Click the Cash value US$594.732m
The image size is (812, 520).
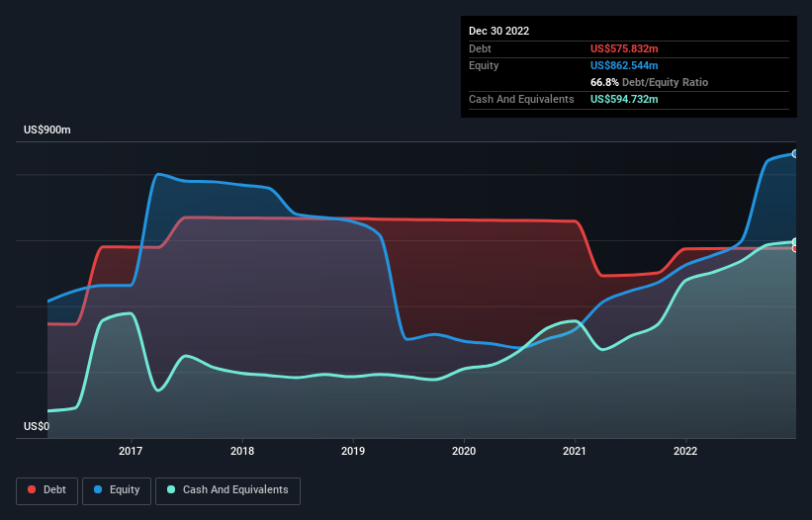pos(624,99)
